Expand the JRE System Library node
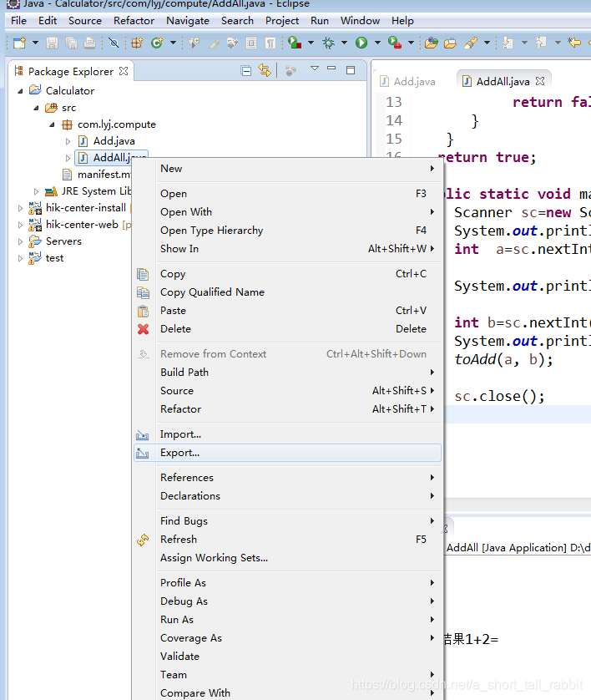 pos(36,191)
